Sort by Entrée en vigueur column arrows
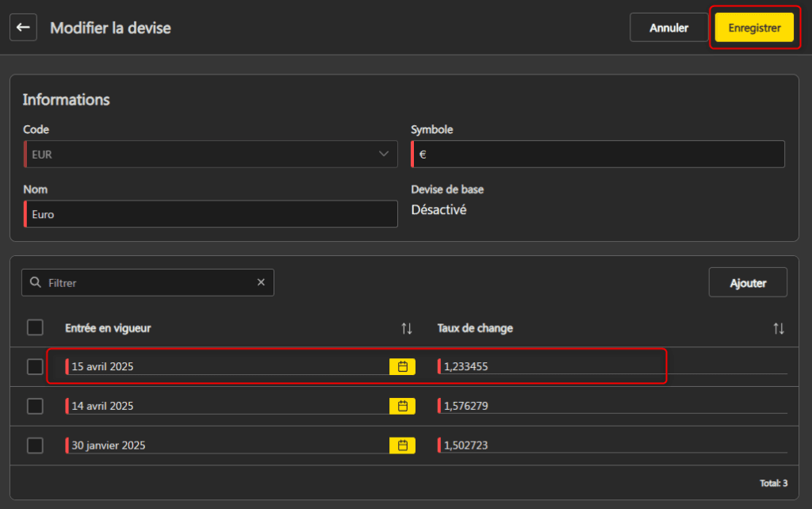The height and width of the screenshot is (509, 812). (407, 328)
